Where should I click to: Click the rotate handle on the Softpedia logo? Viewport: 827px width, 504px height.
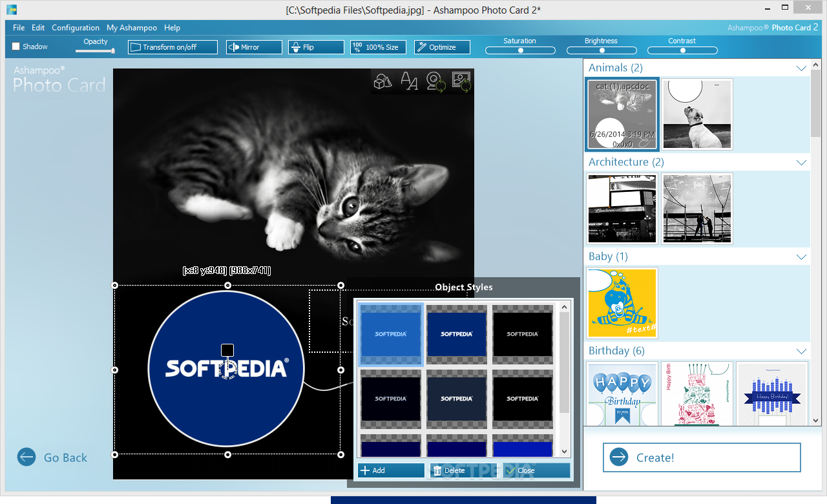click(227, 370)
